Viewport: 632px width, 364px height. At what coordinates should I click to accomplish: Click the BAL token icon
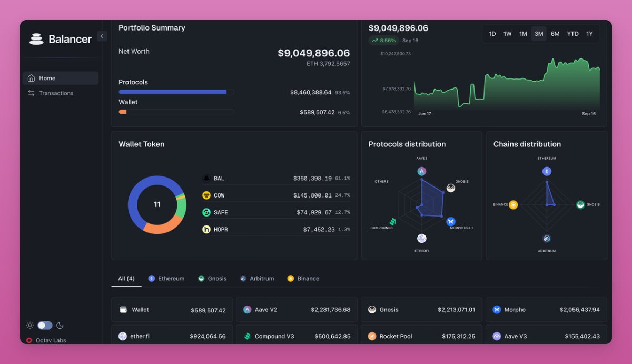click(x=206, y=179)
